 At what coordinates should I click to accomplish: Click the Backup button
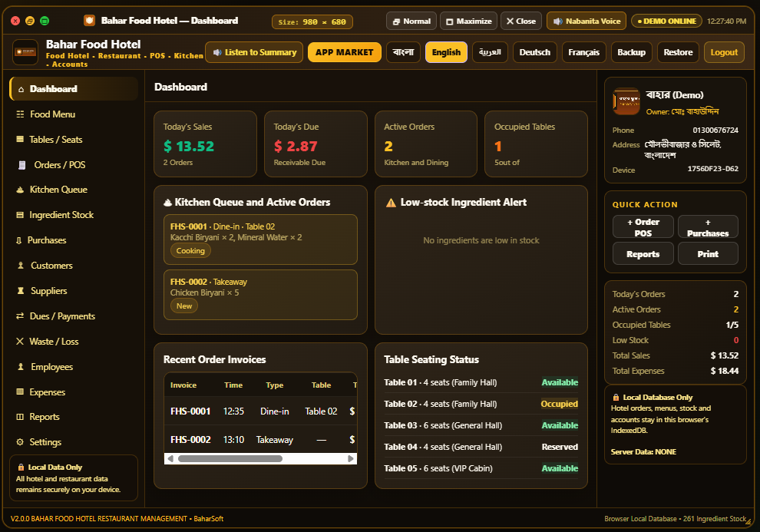pyautogui.click(x=631, y=52)
